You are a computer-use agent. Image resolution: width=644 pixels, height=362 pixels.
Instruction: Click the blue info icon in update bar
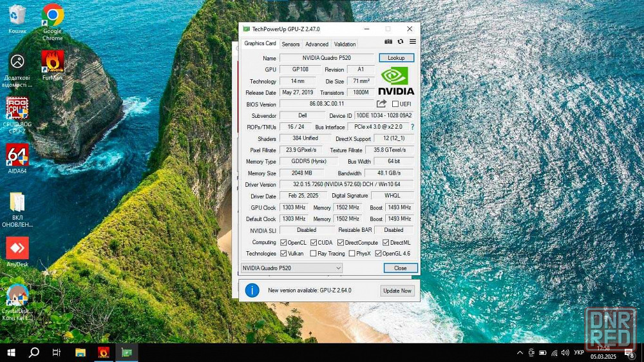tap(252, 290)
